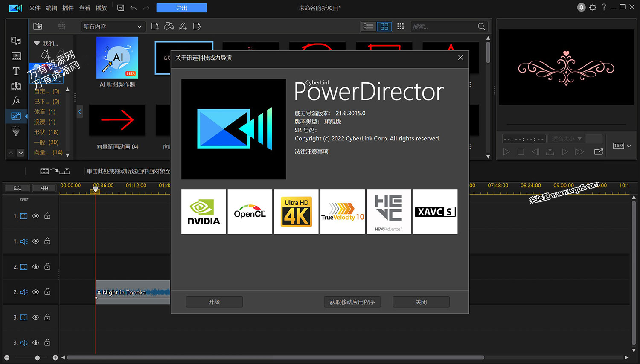Image resolution: width=640 pixels, height=364 pixels.
Task: Switch to large thumbnail view in the library
Action: [384, 26]
